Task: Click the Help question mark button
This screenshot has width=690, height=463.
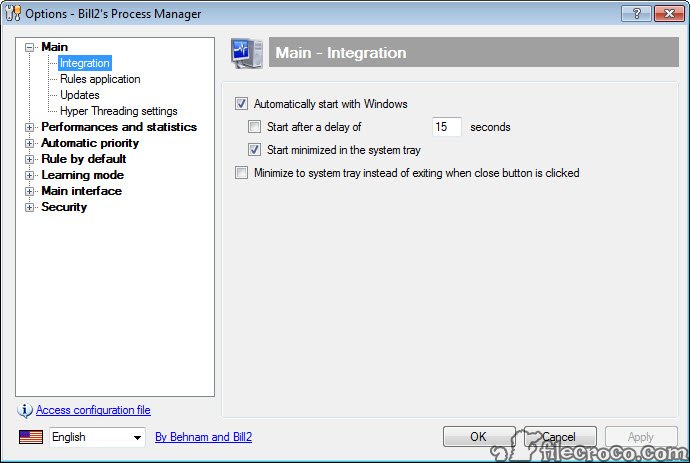Action: (636, 14)
